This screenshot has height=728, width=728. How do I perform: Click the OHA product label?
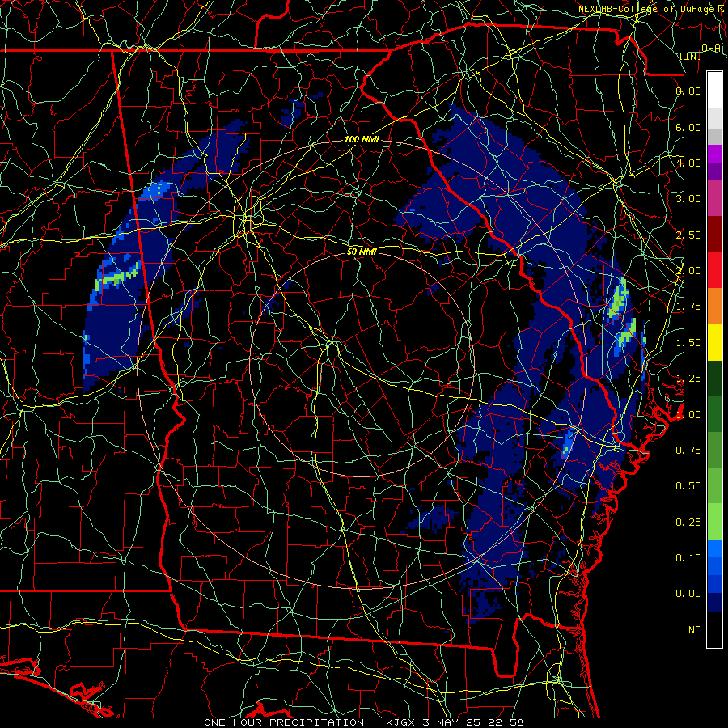(711, 48)
